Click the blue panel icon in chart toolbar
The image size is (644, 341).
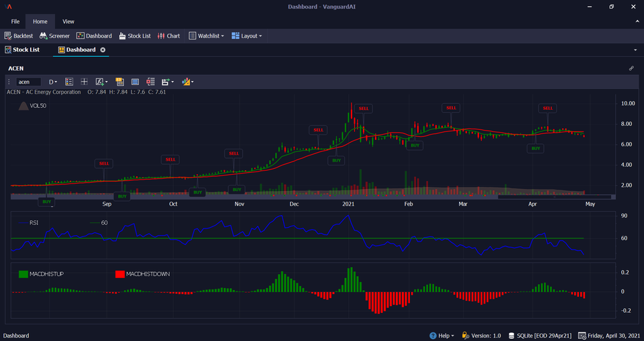[x=135, y=82]
